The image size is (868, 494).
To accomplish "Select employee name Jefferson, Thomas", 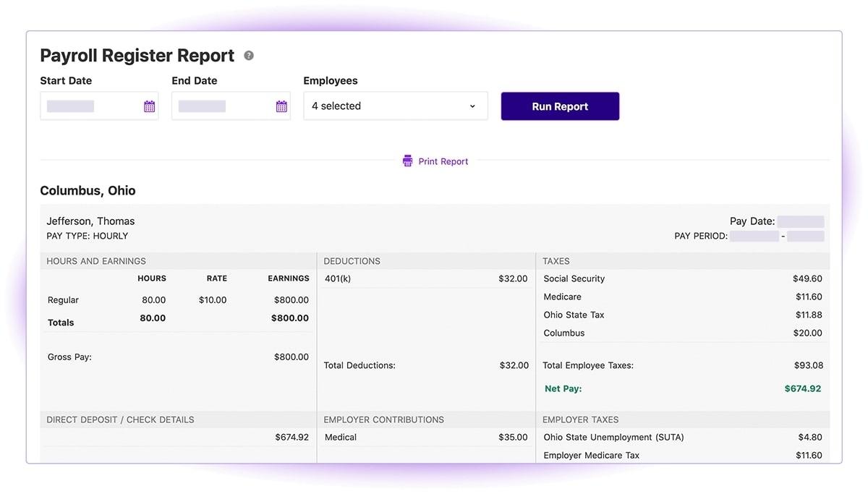I will tap(90, 221).
